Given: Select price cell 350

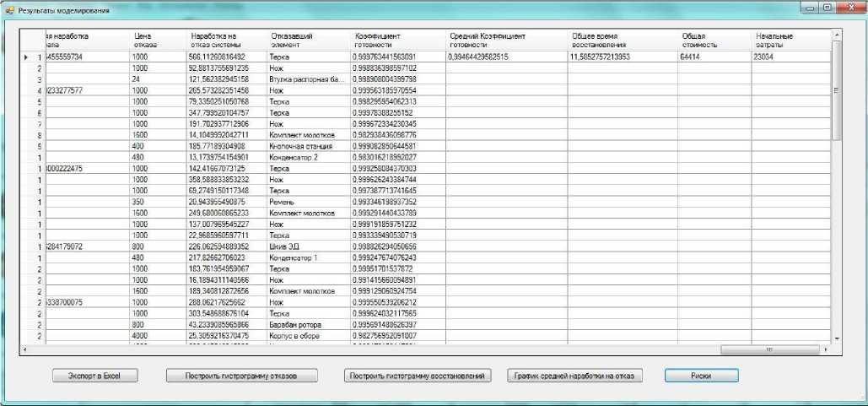Looking at the screenshot, I should click(157, 203).
